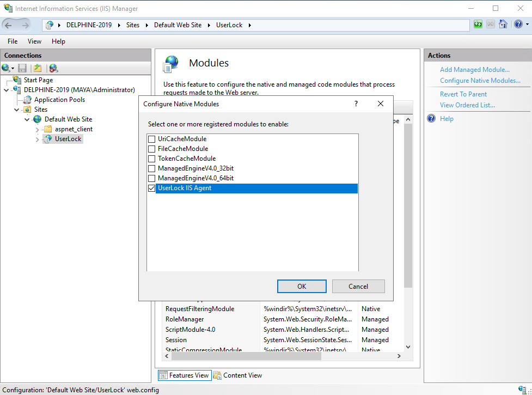Select the Start Page tree icon
Screen dimensions: 532x395
pyautogui.click(x=17, y=80)
